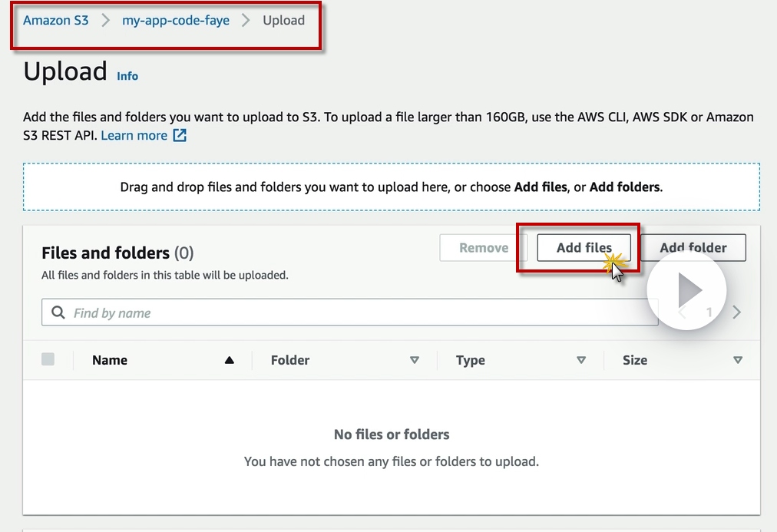Open the Learn more link
The image size is (777, 532).
134,136
